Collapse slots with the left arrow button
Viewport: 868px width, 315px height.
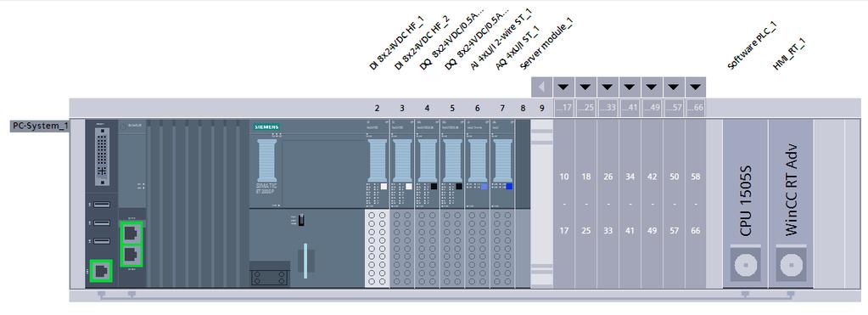tap(541, 87)
